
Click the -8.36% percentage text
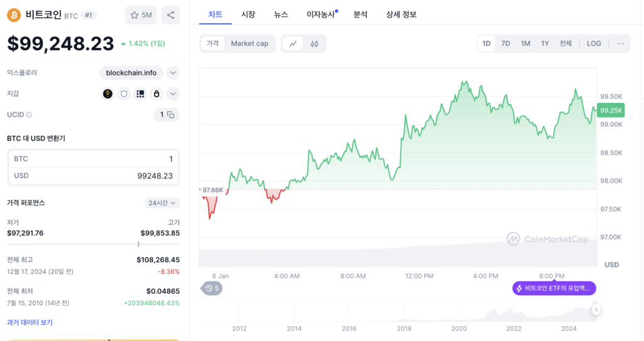(x=169, y=272)
